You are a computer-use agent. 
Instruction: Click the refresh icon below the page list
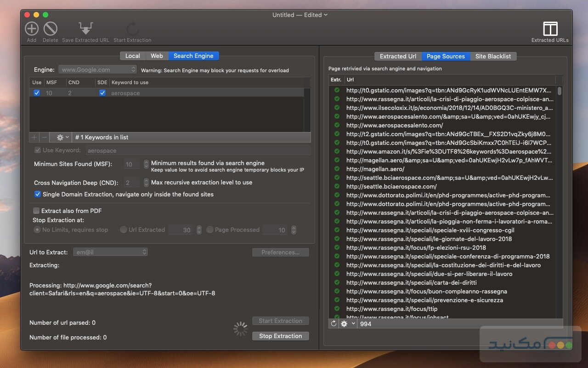tap(333, 324)
